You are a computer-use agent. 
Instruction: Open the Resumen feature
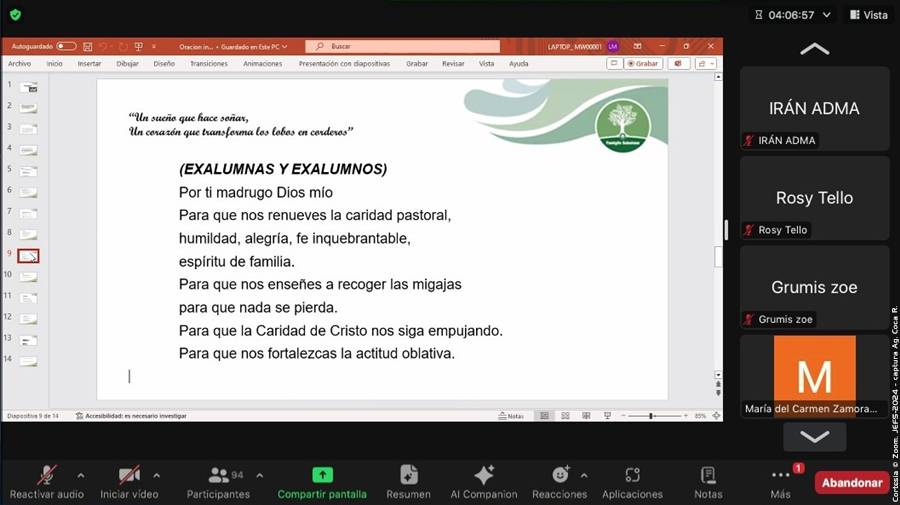click(409, 482)
